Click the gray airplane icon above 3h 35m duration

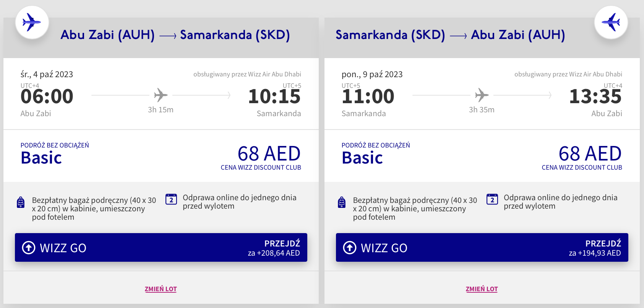tap(482, 95)
